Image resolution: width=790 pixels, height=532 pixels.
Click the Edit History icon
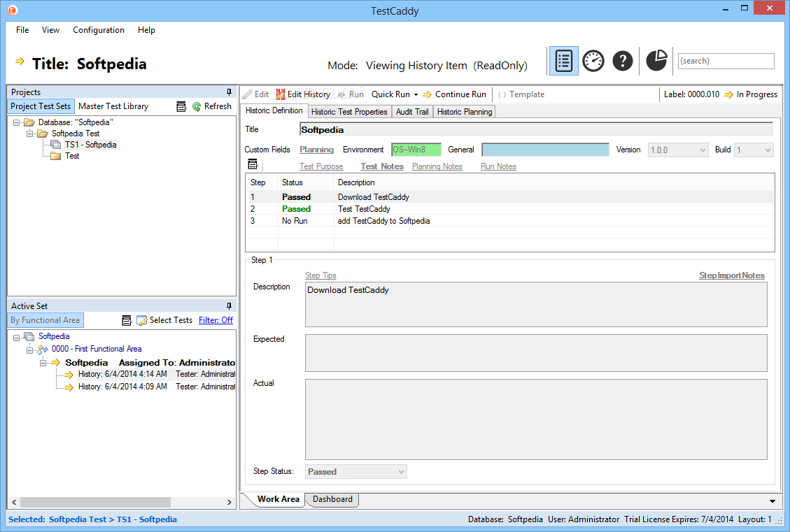(280, 94)
